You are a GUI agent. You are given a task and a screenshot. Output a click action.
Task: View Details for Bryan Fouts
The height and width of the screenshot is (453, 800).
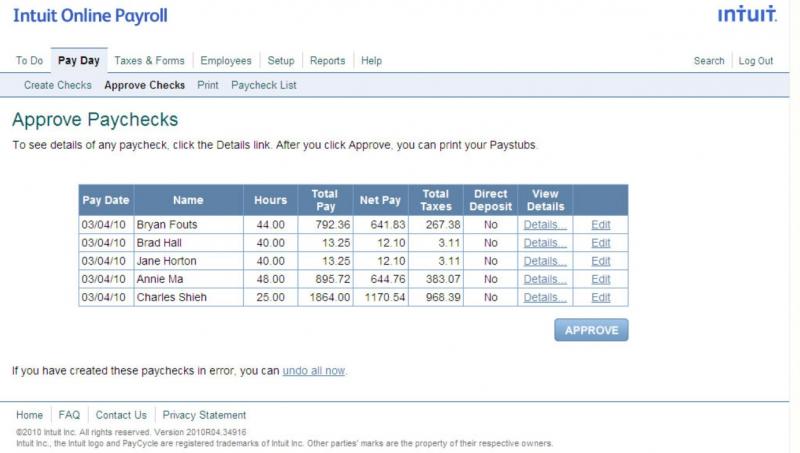[x=545, y=225]
